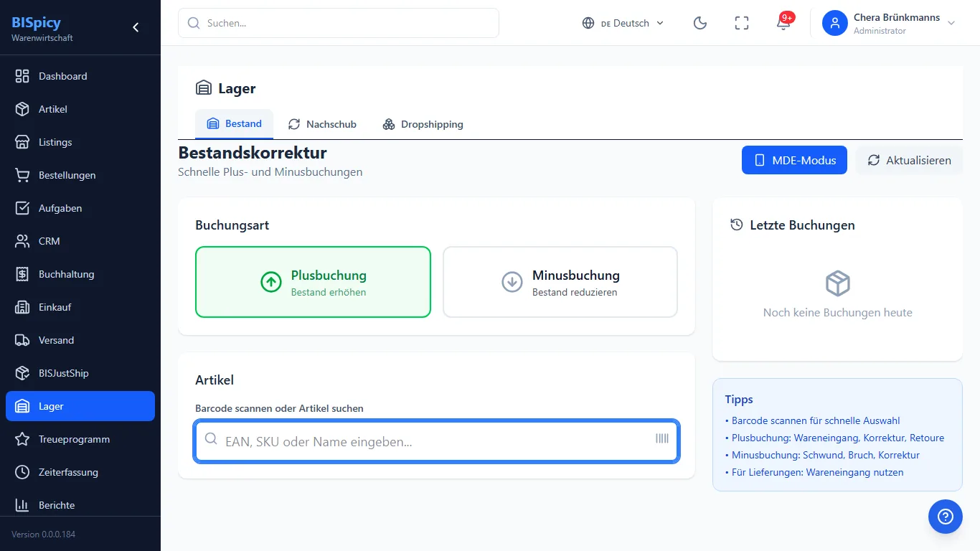Viewport: 980px width, 551px height.
Task: Click the Bestellungen cart icon
Action: tap(22, 175)
